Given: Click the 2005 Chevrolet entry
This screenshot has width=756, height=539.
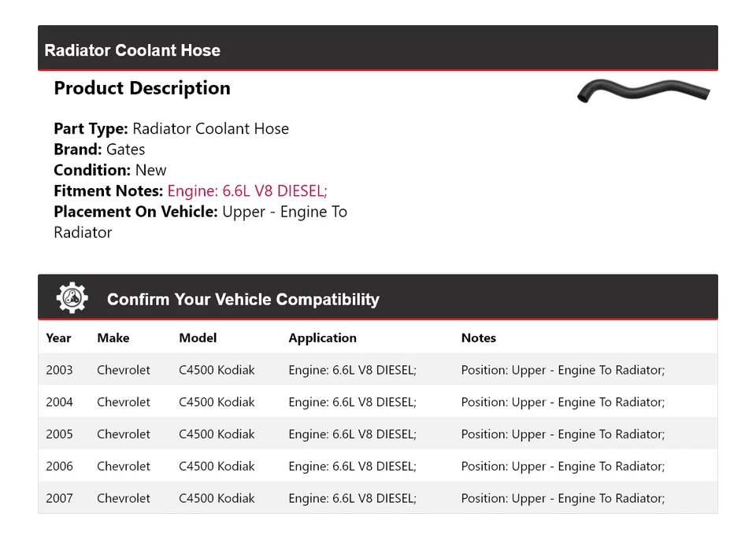Looking at the screenshot, I should click(x=123, y=434).
